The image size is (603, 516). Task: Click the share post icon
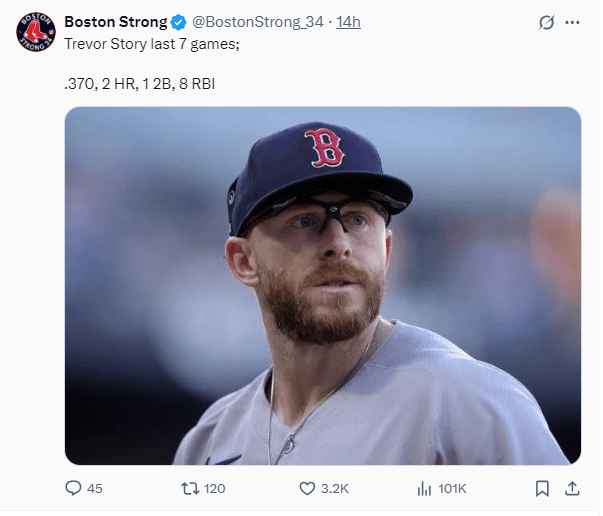point(572,488)
